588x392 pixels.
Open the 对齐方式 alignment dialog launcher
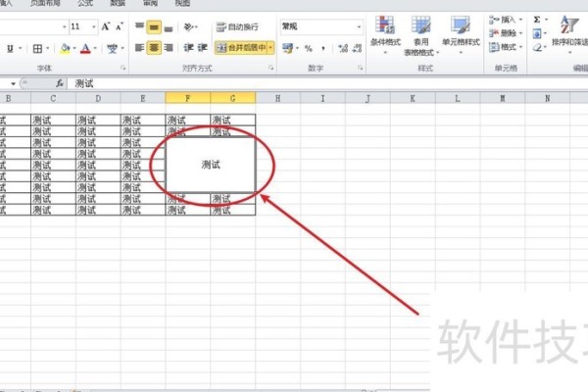pyautogui.click(x=270, y=68)
